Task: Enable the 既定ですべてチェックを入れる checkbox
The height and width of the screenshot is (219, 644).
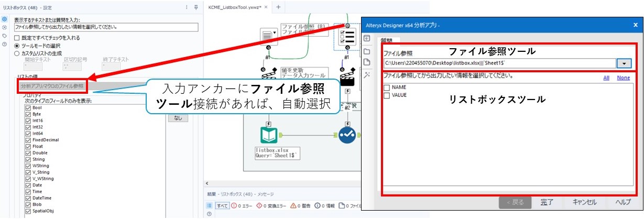Action: pos(17,38)
